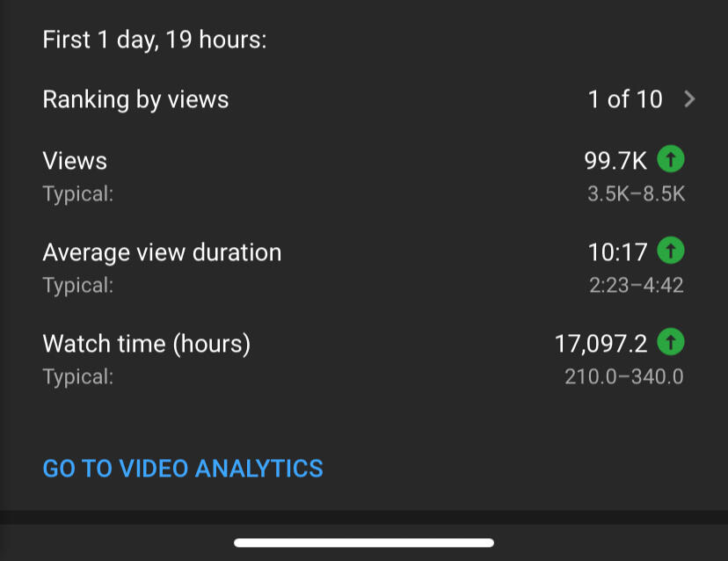Tap the Typical label under Views
Image resolution: width=728 pixels, height=561 pixels.
(x=78, y=193)
